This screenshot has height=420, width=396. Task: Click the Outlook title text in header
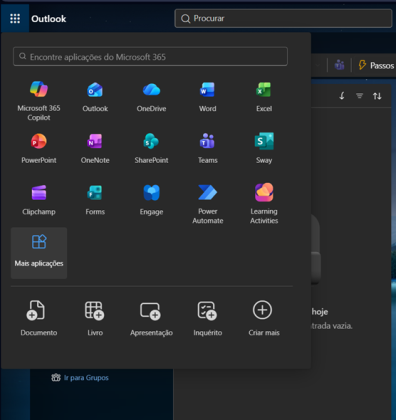click(x=49, y=19)
